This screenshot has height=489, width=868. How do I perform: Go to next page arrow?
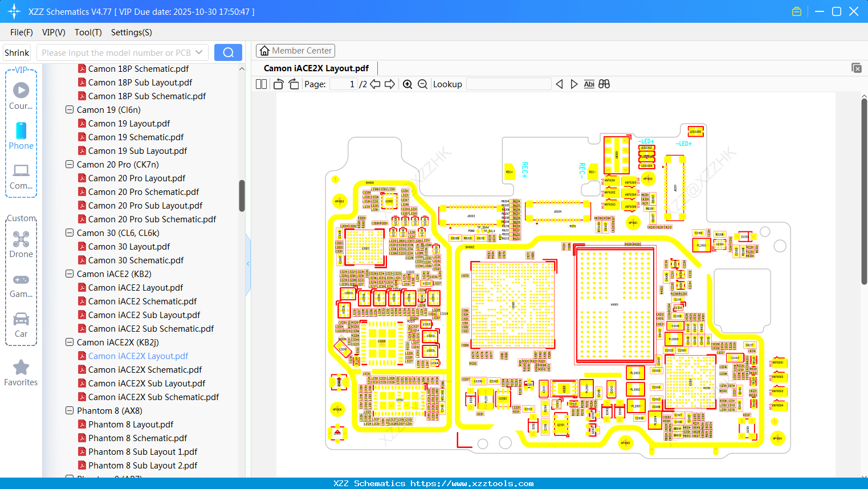[x=390, y=84]
